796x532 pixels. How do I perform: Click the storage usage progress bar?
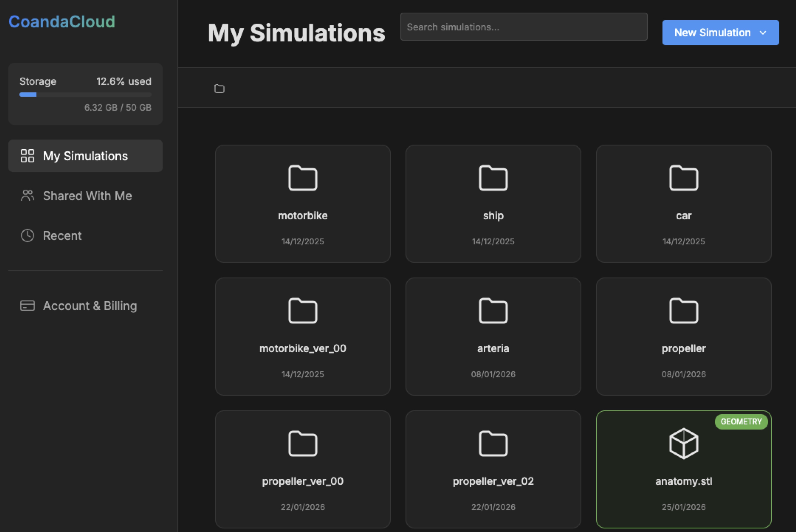[x=85, y=95]
